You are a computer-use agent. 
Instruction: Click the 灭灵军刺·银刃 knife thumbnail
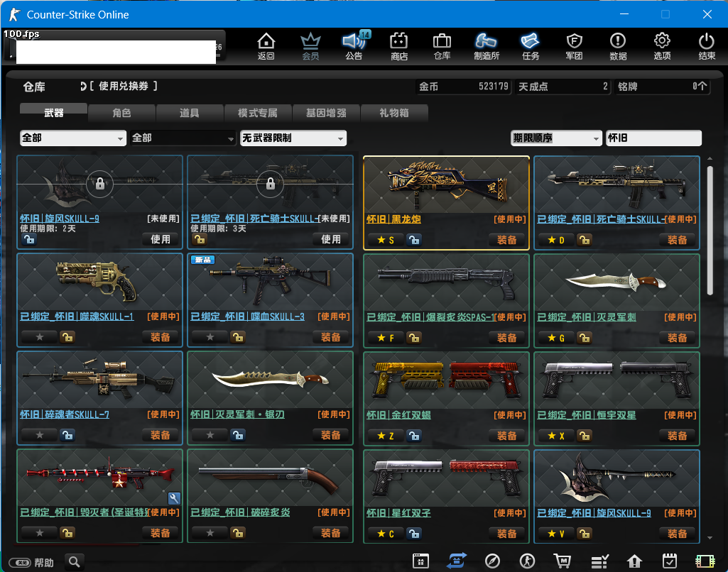pos(270,380)
